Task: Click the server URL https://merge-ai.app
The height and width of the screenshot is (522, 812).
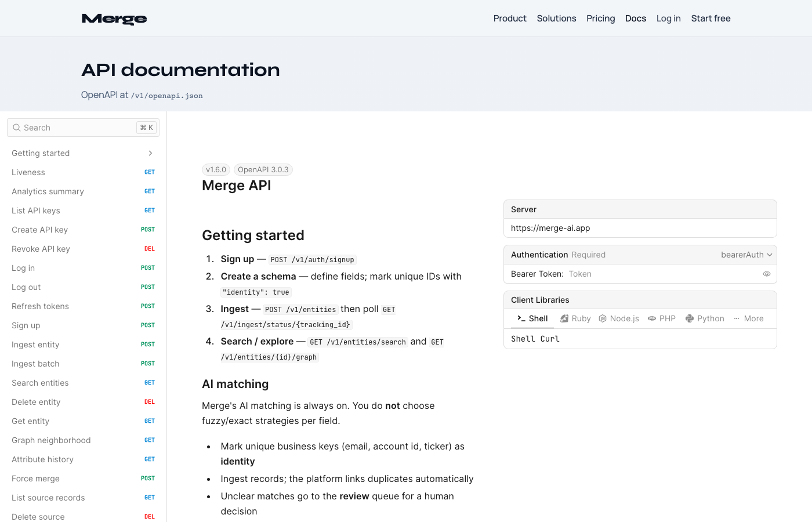Action: click(550, 228)
